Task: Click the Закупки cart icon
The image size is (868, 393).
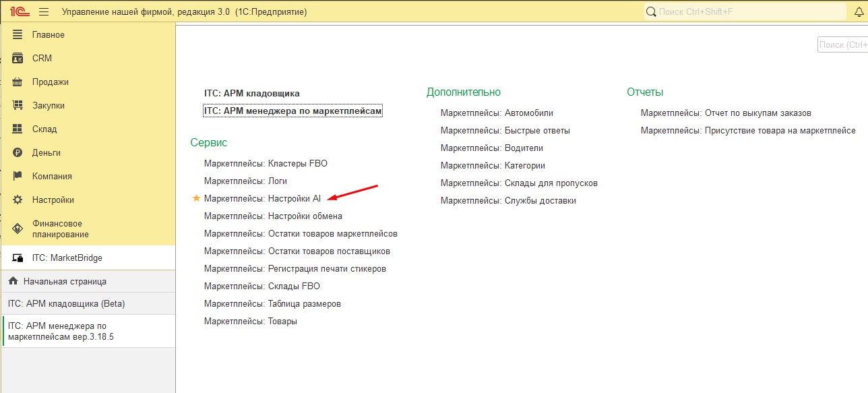Action: click(x=18, y=105)
